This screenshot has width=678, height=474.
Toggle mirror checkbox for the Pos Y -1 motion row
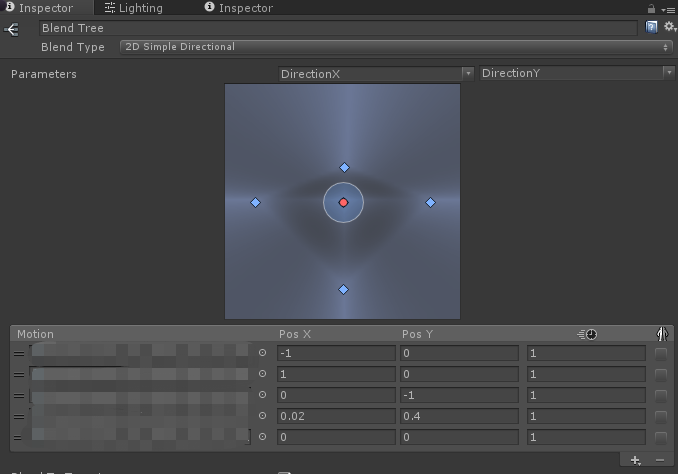pyautogui.click(x=661, y=396)
